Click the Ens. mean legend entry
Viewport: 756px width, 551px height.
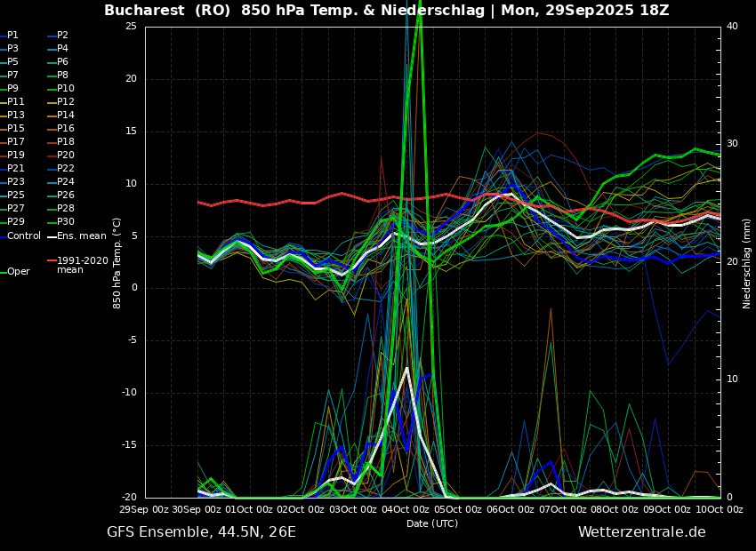click(x=81, y=236)
